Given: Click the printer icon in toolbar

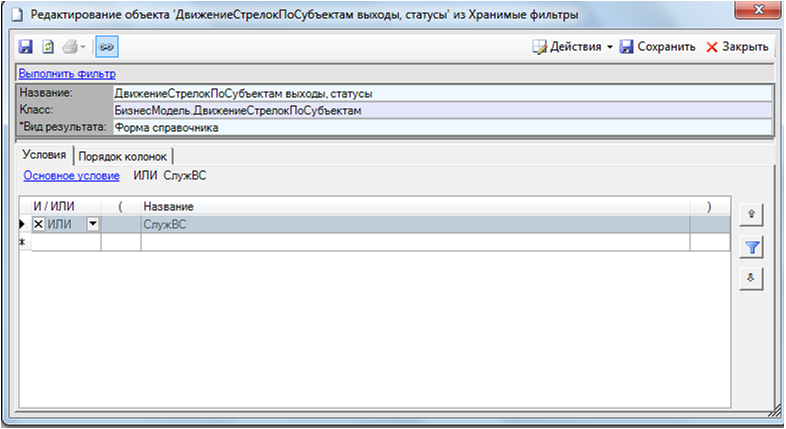Looking at the screenshot, I should pos(69,47).
